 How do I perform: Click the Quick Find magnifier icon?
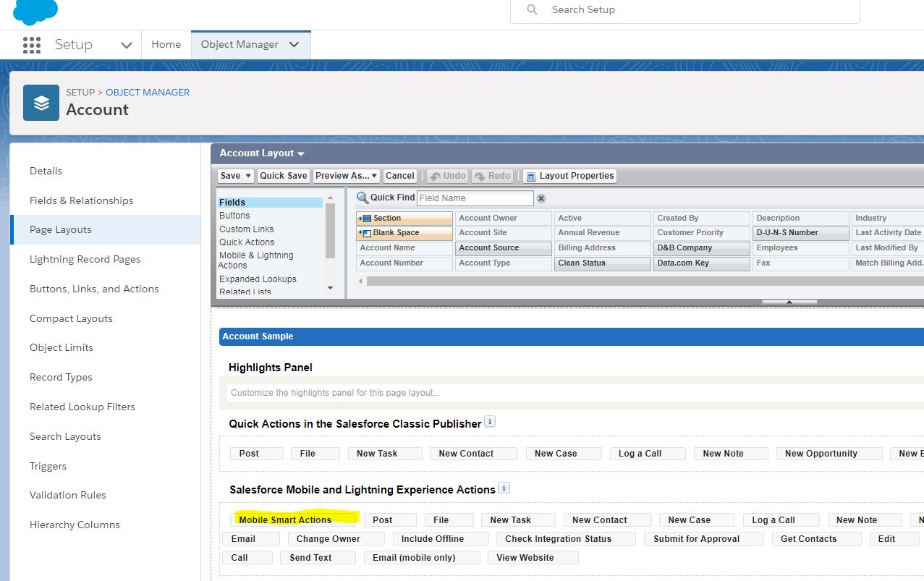[363, 198]
